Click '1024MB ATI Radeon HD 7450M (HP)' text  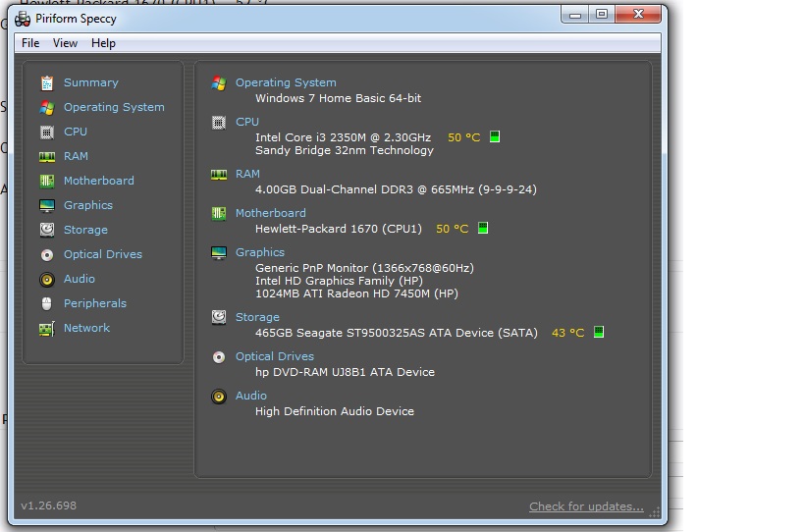click(357, 293)
